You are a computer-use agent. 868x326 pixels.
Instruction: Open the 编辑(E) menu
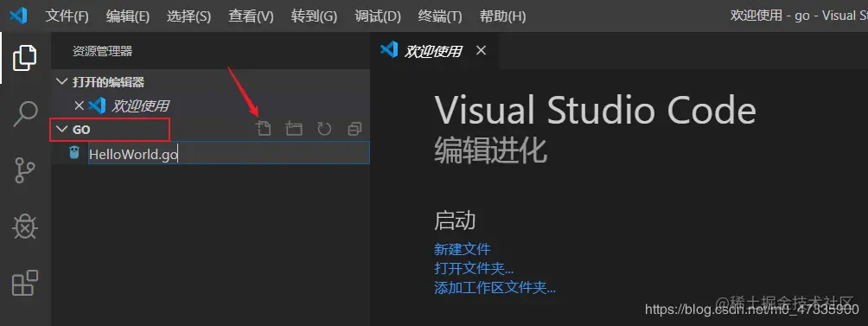point(128,16)
